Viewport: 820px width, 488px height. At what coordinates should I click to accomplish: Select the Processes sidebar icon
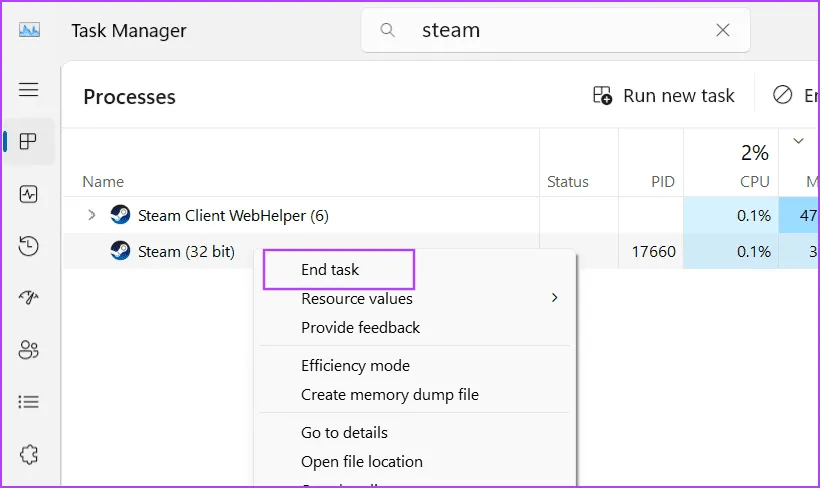pyautogui.click(x=29, y=141)
